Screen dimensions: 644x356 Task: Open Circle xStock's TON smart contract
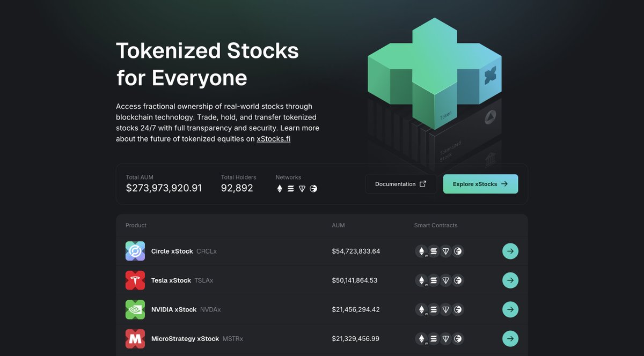pos(445,251)
